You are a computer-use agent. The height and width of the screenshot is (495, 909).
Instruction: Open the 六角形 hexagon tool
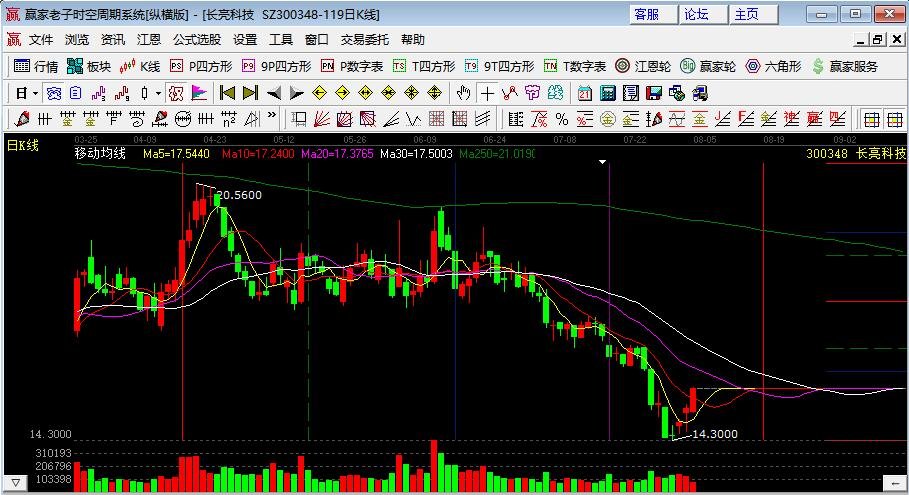pos(773,67)
